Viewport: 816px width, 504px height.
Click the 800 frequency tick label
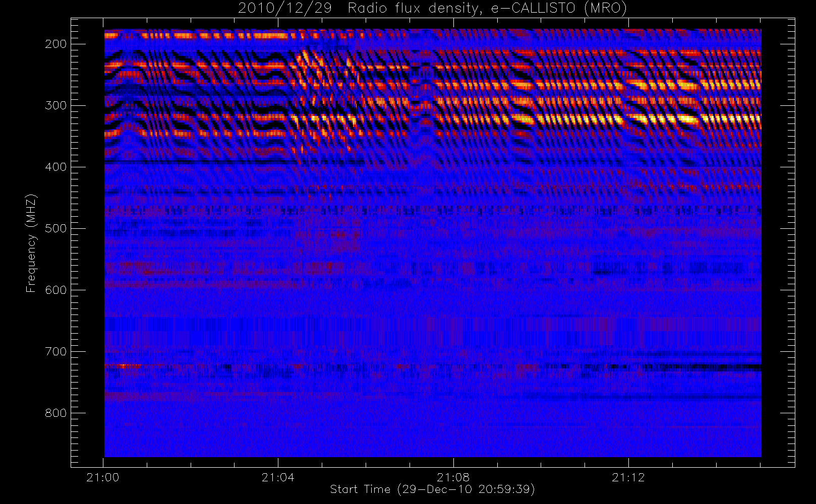pos(55,413)
